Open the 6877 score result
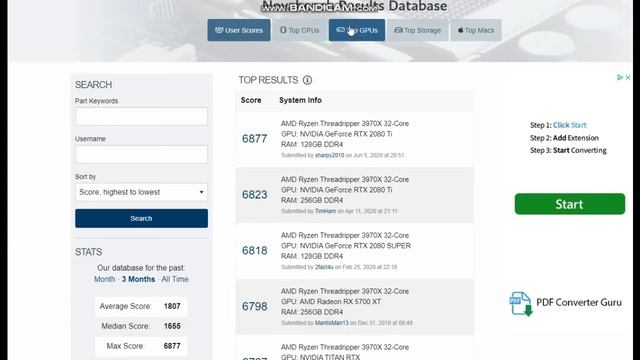 click(254, 139)
